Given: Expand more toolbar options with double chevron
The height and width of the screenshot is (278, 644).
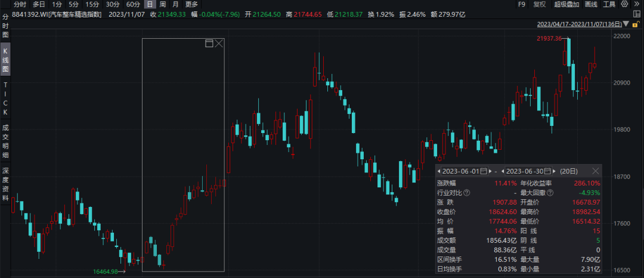Looking at the screenshot, I should tap(637, 4).
